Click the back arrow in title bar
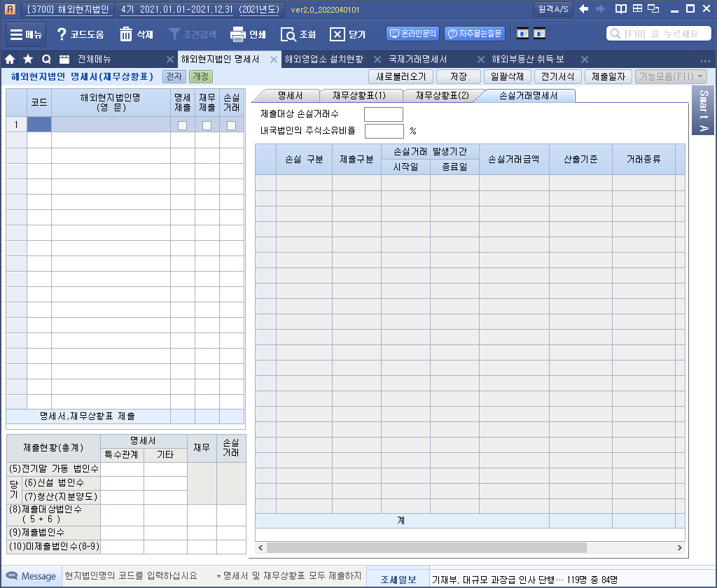This screenshot has width=717, height=588. pos(583,8)
